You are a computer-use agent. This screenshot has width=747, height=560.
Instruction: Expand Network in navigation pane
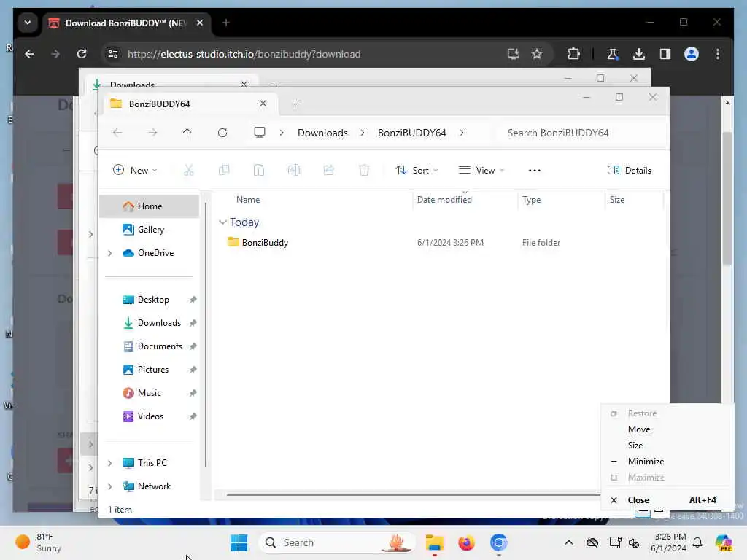[110, 486]
